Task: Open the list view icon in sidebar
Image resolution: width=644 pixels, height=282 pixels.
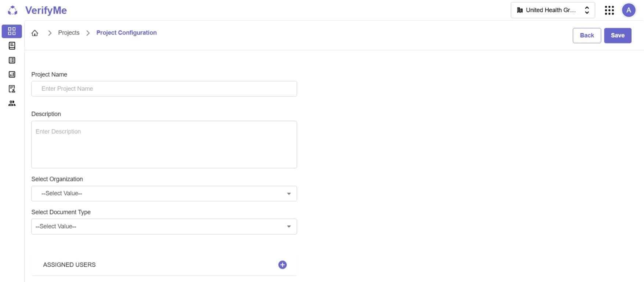Action: 11,60
